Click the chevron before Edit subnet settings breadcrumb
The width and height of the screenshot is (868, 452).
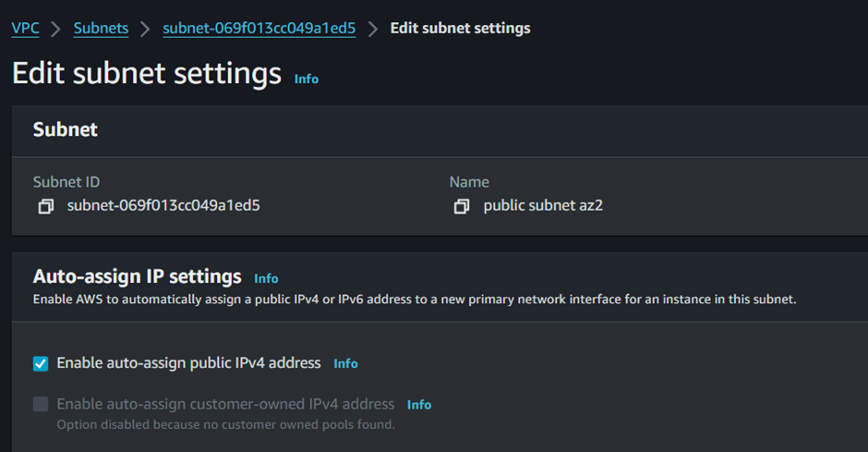pyautogui.click(x=373, y=29)
